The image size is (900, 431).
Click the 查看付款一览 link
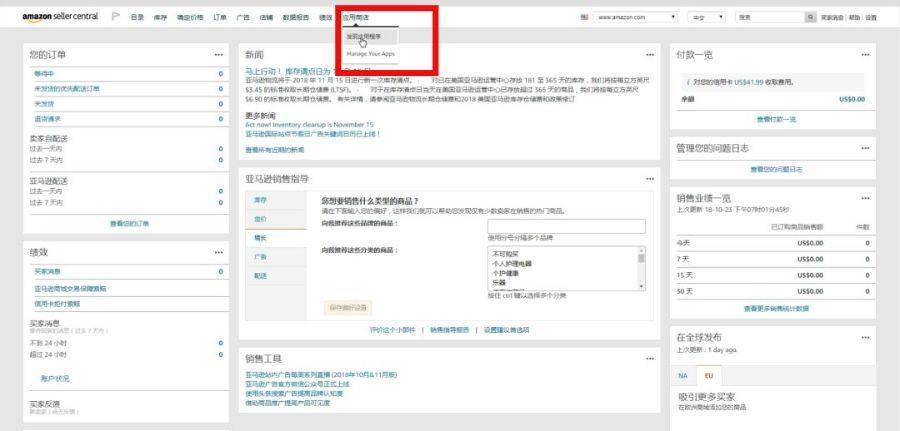(777, 119)
